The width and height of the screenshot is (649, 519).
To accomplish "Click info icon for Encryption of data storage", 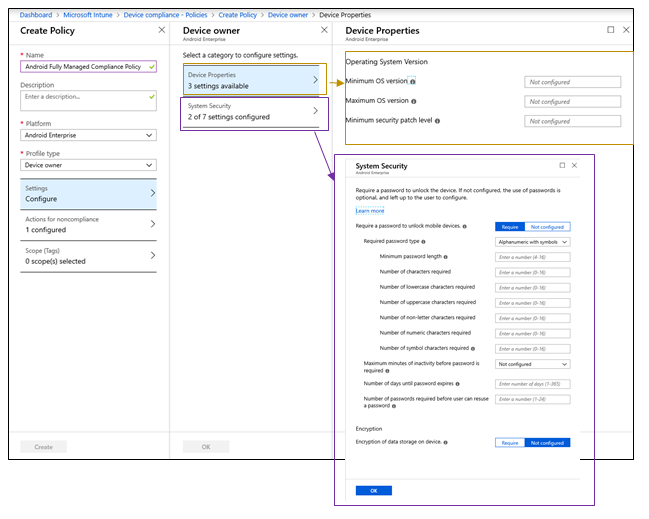I will (x=445, y=442).
